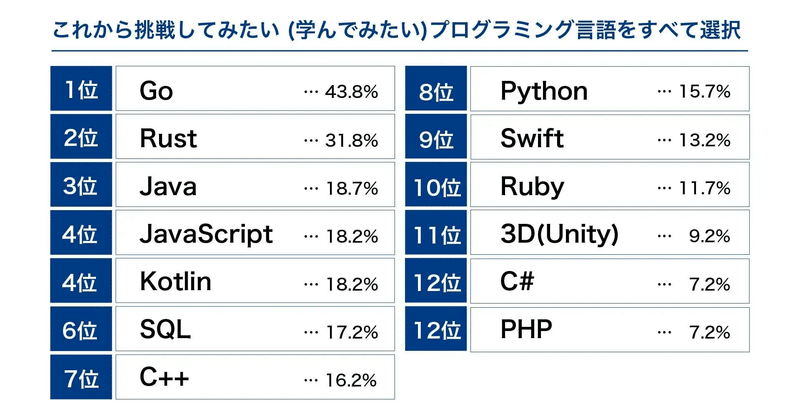
Task: Click the 6位 rank badge
Action: [80, 330]
